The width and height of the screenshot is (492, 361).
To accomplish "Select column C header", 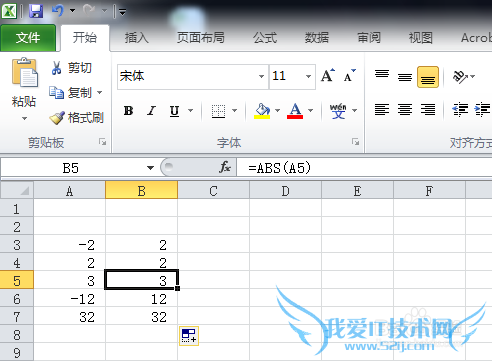I will (x=213, y=191).
